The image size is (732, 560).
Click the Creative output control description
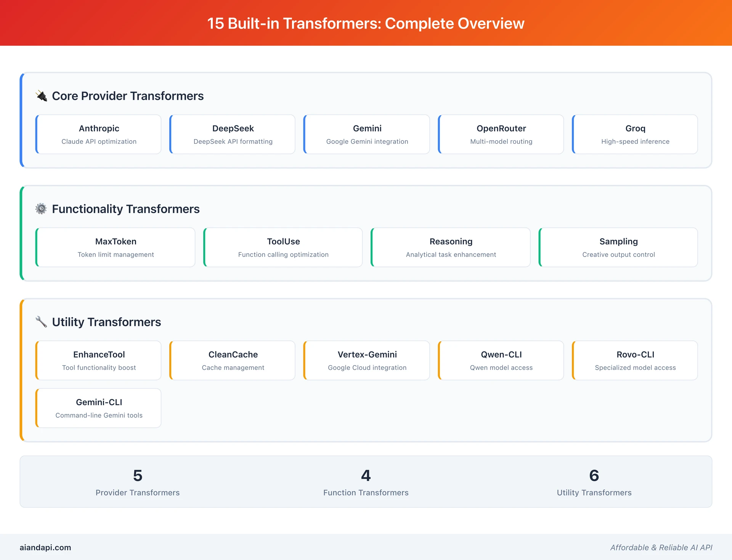(x=618, y=255)
